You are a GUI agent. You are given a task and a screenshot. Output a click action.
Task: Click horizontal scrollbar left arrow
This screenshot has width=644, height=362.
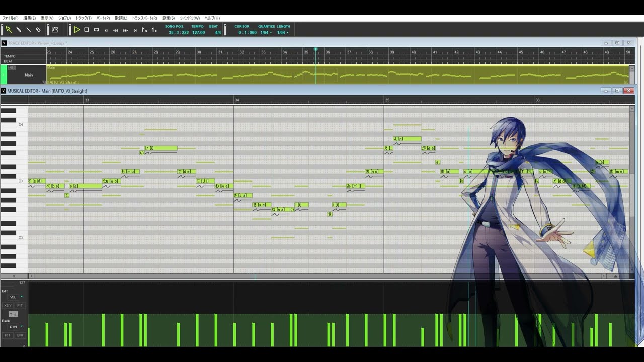pyautogui.click(x=31, y=276)
